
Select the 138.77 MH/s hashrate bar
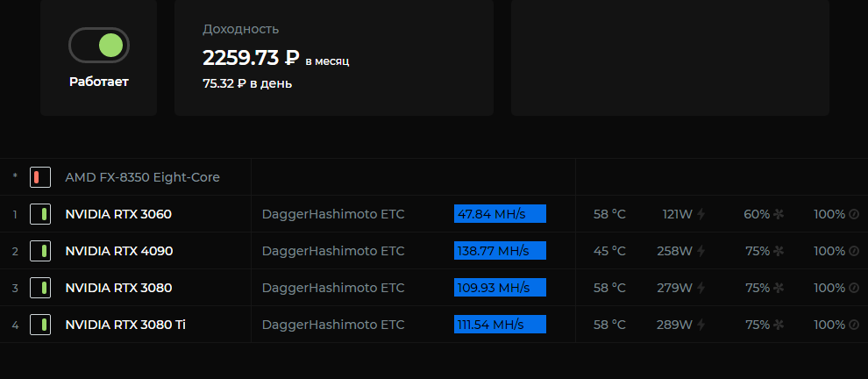(500, 251)
